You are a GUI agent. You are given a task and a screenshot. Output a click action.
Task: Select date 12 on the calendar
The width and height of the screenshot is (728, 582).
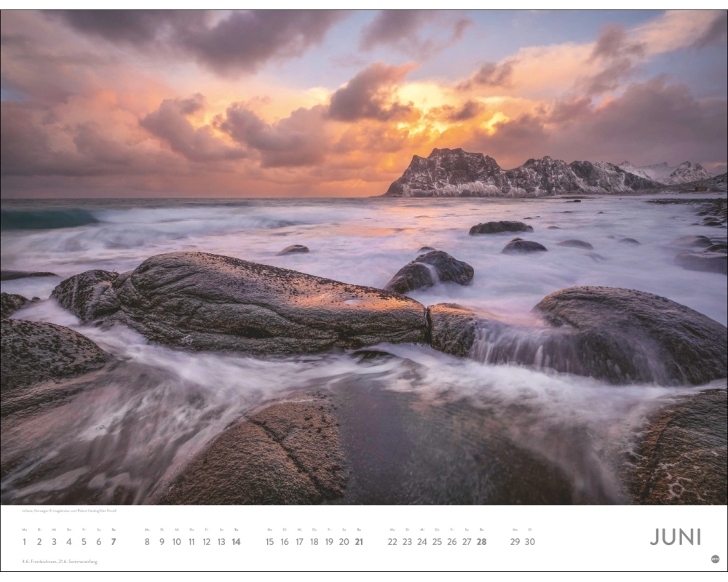tap(206, 542)
